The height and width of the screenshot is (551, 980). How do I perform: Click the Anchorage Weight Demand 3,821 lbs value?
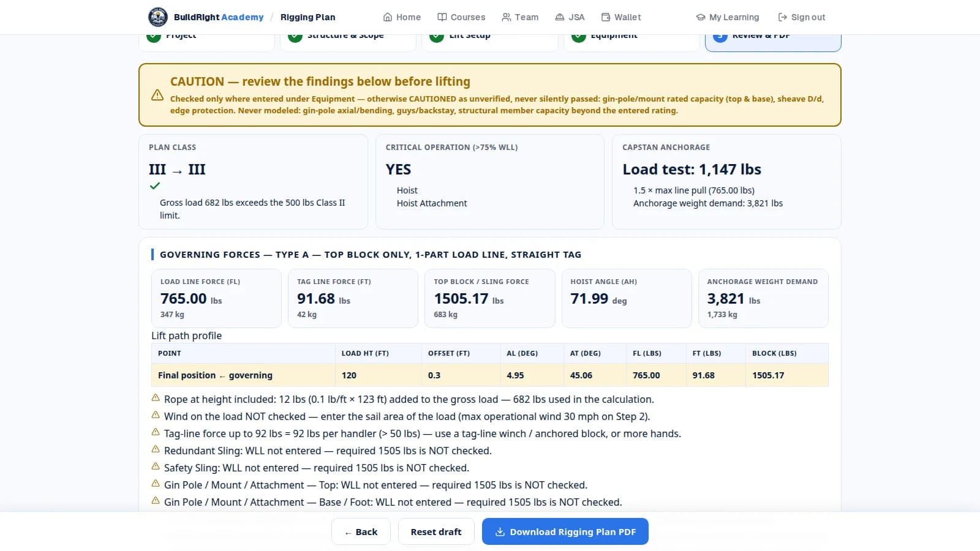tap(733, 299)
